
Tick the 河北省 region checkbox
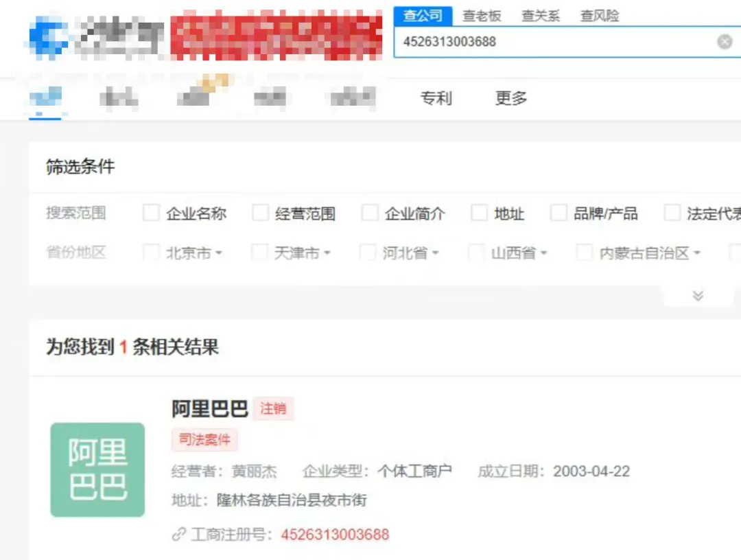368,252
